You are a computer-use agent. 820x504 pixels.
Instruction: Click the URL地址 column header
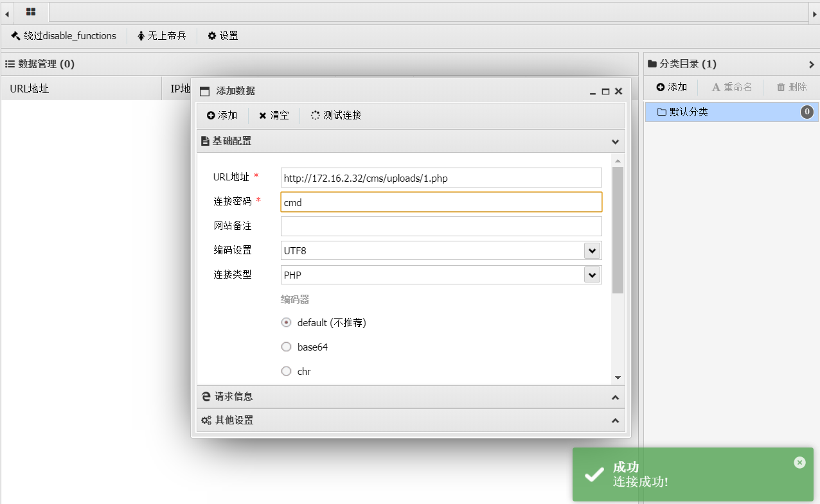pos(82,89)
